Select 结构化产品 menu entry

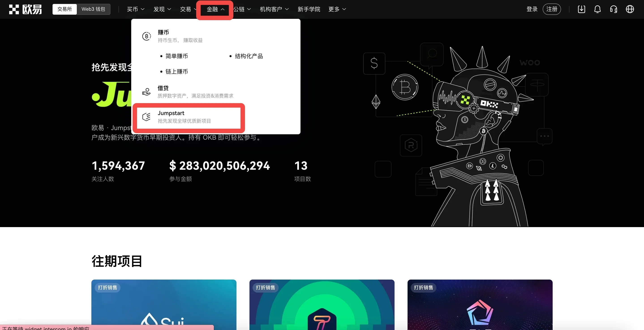click(249, 56)
